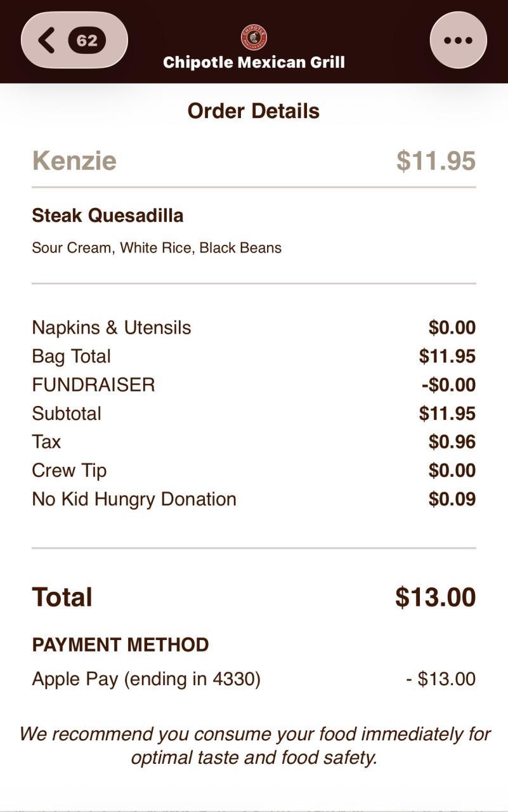Select the Order Details heading
Viewport: 508px width, 812px height.
pyautogui.click(x=254, y=111)
